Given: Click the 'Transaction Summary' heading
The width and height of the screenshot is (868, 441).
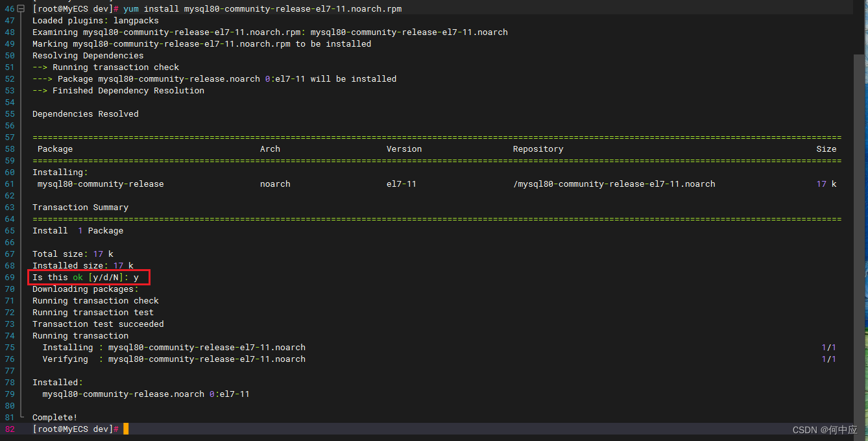Looking at the screenshot, I should [80, 208].
